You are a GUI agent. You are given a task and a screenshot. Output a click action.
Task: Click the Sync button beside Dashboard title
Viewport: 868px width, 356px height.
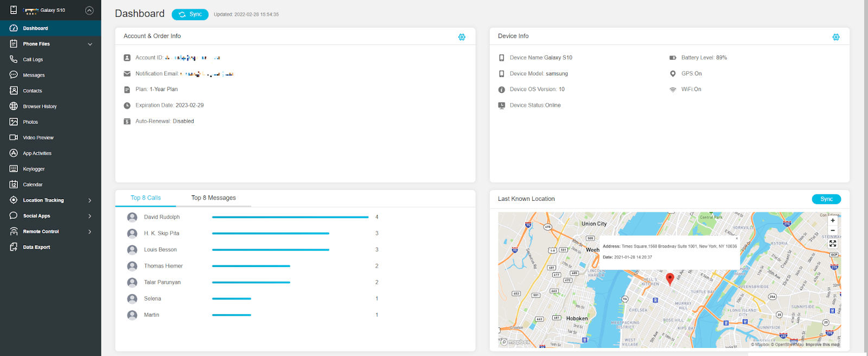coord(190,15)
